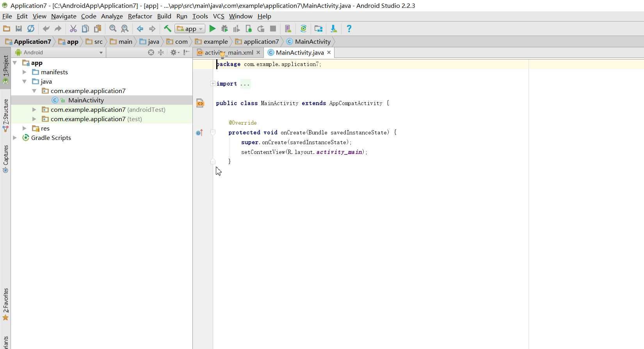The height and width of the screenshot is (349, 644).
Task: Expand the res folder
Action: 24,128
